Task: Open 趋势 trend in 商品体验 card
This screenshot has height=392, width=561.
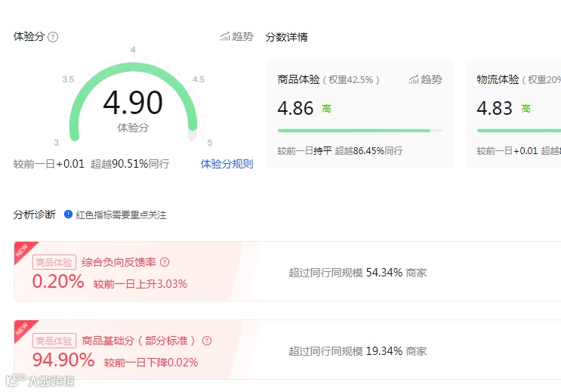Action: pyautogui.click(x=425, y=79)
